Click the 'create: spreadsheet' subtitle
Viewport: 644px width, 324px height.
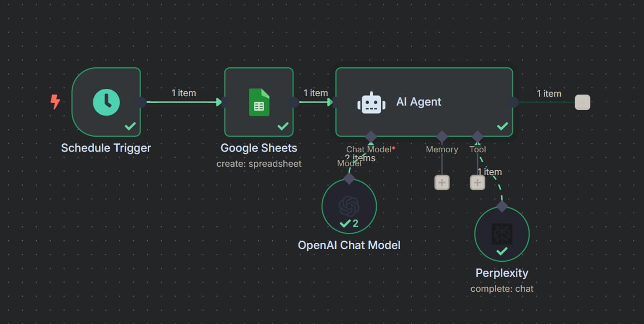pyautogui.click(x=259, y=163)
